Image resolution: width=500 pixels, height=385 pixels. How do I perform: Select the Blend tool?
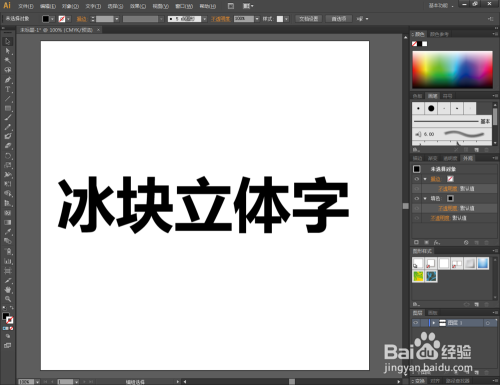(x=8, y=241)
